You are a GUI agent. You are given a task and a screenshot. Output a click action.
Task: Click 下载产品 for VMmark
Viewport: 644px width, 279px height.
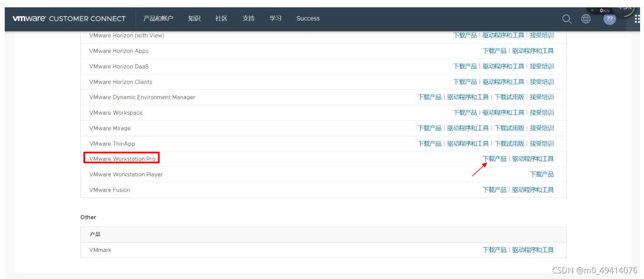(495, 250)
